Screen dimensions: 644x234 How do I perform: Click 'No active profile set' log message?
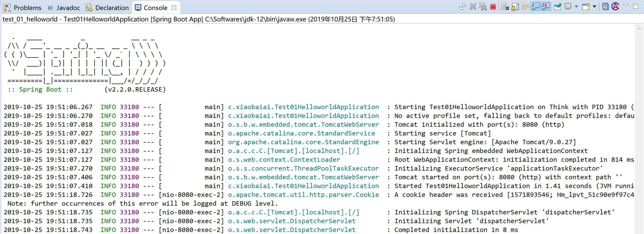point(514,116)
